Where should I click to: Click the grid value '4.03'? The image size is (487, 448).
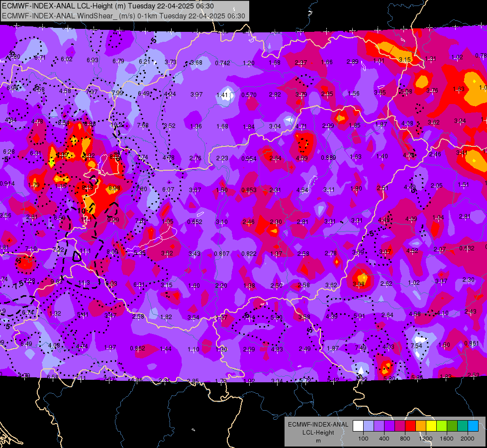(388, 346)
